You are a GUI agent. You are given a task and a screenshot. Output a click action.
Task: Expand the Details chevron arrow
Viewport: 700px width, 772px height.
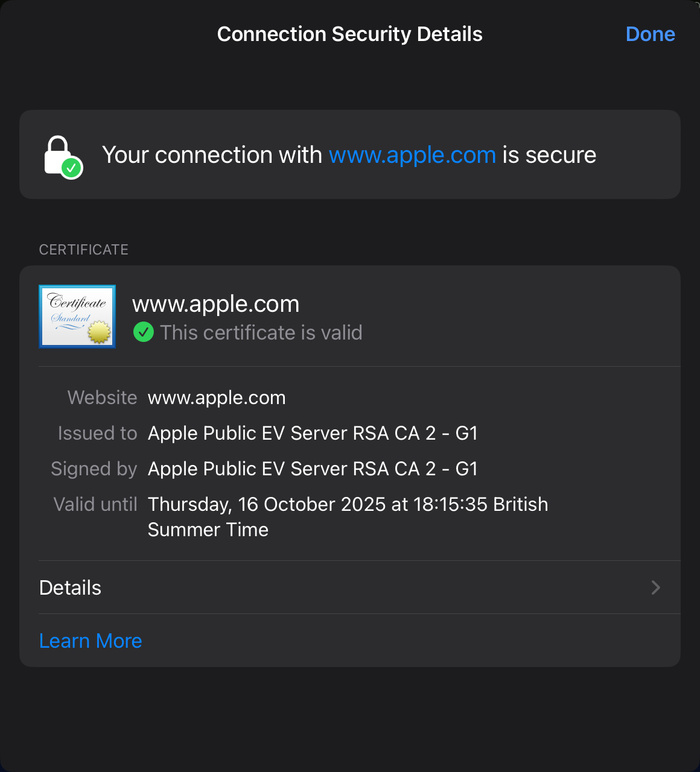(656, 587)
